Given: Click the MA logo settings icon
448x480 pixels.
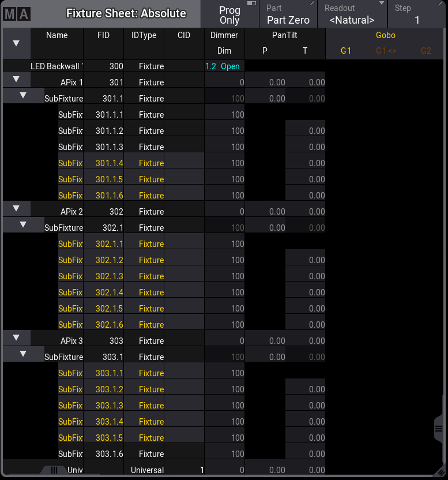Looking at the screenshot, I should pos(16,14).
